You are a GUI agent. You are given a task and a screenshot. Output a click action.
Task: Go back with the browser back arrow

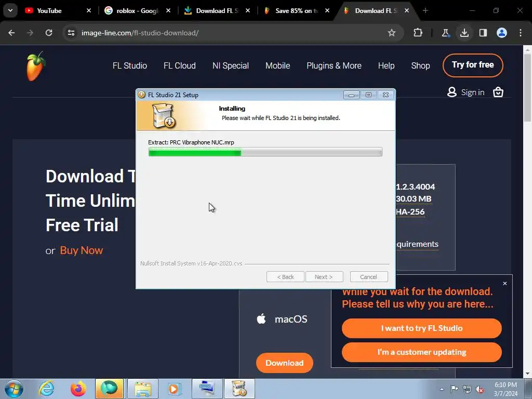11,33
